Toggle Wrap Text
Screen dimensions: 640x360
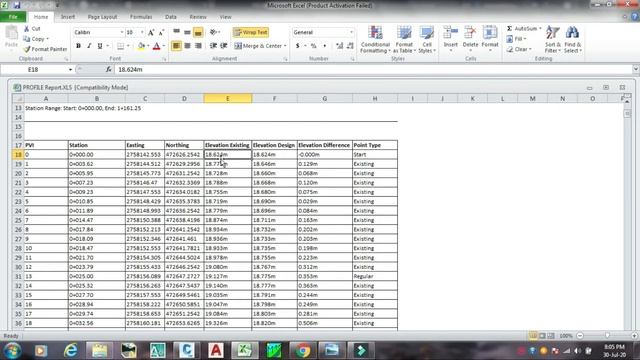click(251, 32)
